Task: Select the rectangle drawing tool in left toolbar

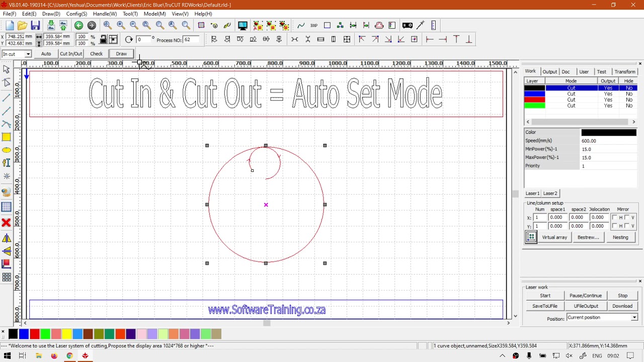Action: click(7, 137)
